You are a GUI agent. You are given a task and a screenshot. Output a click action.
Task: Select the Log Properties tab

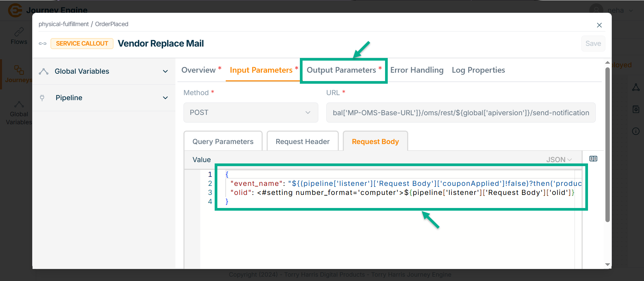[x=478, y=70]
